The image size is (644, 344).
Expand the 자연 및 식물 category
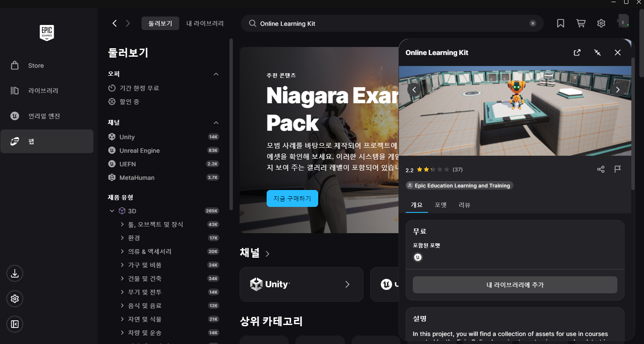[x=122, y=319]
